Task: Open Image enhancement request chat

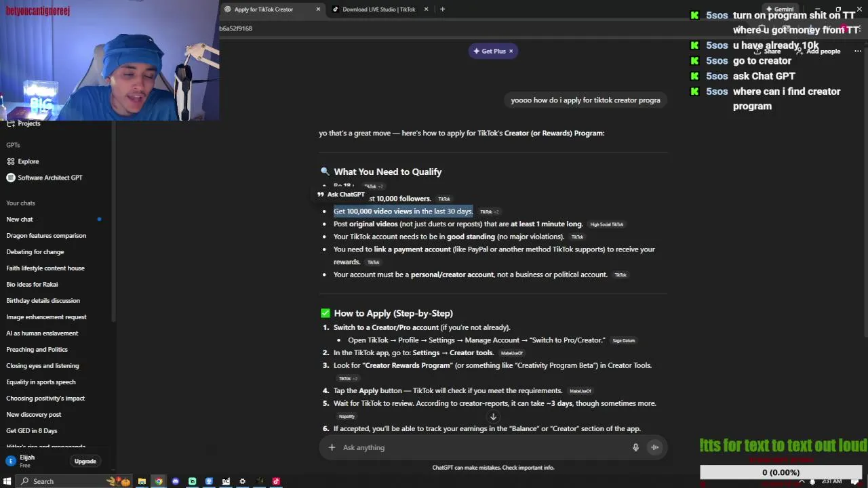Action: 46,317
